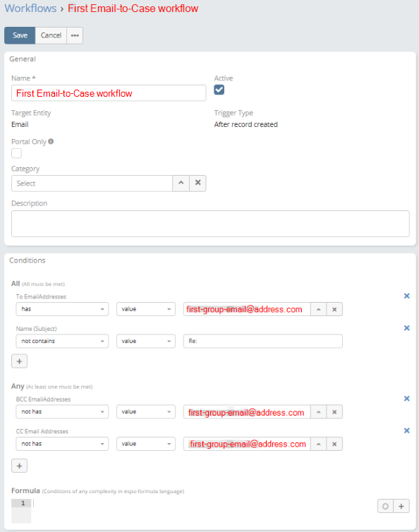The height and width of the screenshot is (532, 419).
Task: Click the CC Email Addresses address value field
Action: click(x=247, y=444)
